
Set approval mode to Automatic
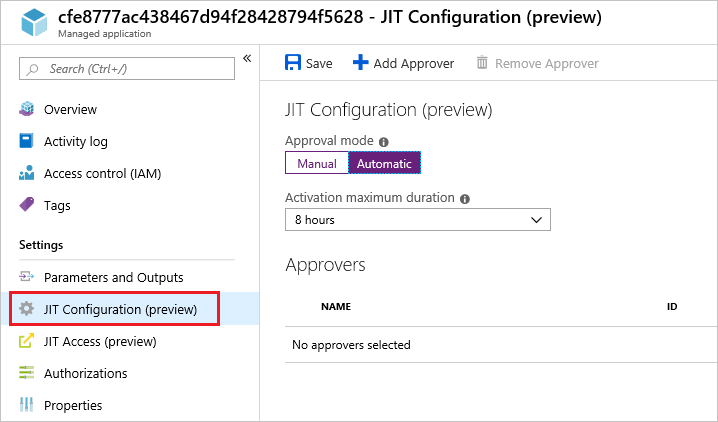(384, 163)
